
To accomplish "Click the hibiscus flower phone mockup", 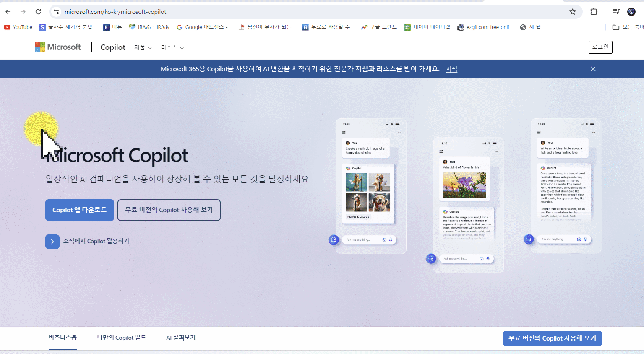I will (468, 205).
